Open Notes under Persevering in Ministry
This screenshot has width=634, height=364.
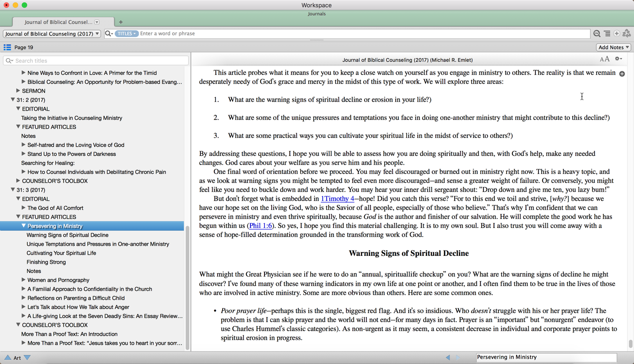pos(34,271)
